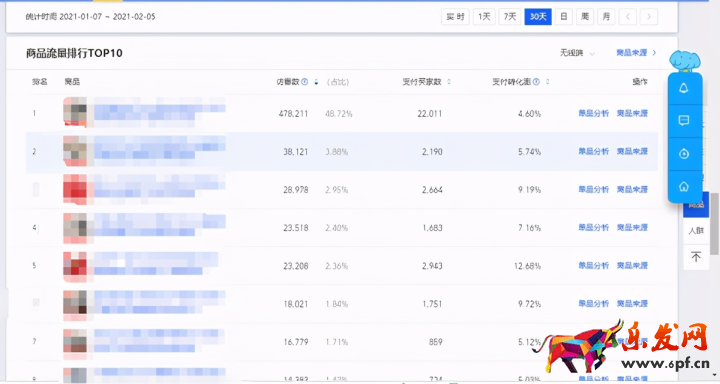This screenshot has width=720, height=384.
Task: Click the back-to-top arrow icon
Action: (x=696, y=257)
